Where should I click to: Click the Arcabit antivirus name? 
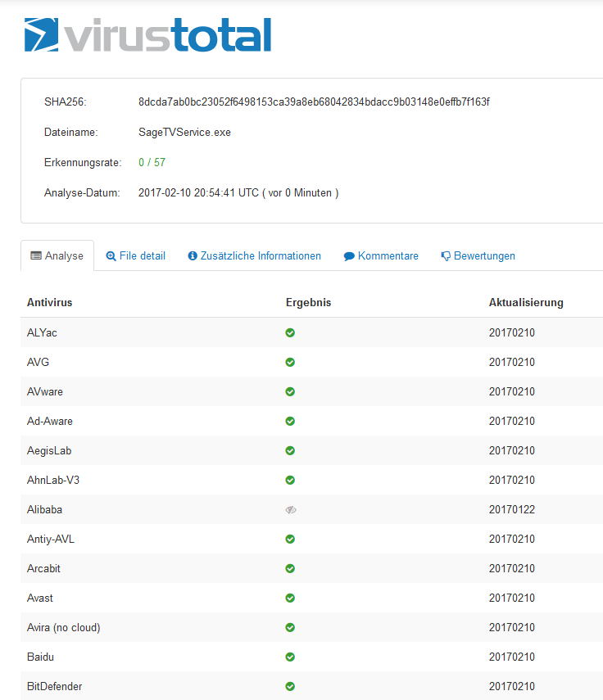(x=43, y=568)
